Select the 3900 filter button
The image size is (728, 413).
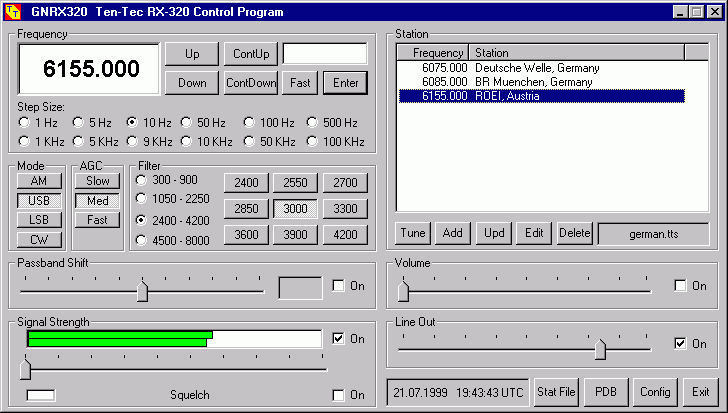coord(295,235)
